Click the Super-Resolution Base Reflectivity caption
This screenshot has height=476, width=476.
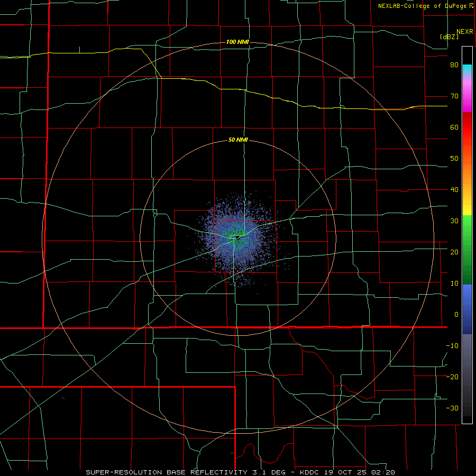click(x=240, y=472)
